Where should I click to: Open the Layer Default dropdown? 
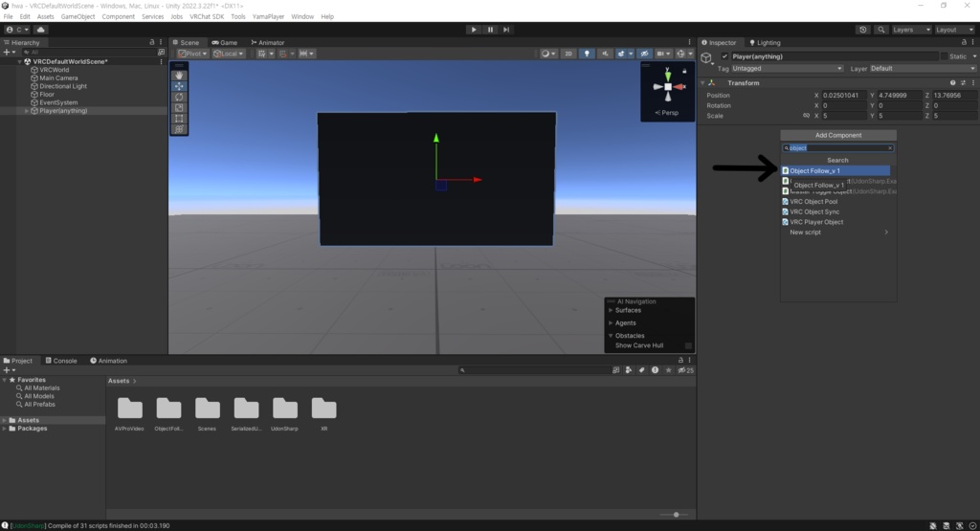click(923, 69)
